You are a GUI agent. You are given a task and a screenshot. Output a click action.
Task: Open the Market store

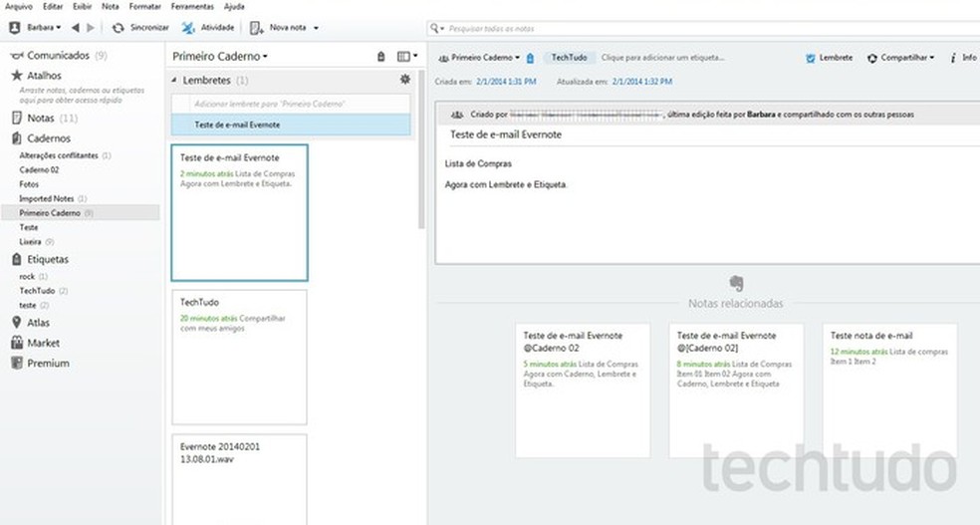(35, 343)
